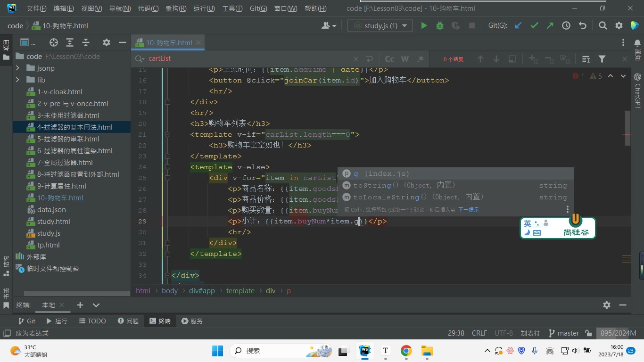The image size is (644, 362).
Task: Toggle regex search option
Action: point(421,59)
